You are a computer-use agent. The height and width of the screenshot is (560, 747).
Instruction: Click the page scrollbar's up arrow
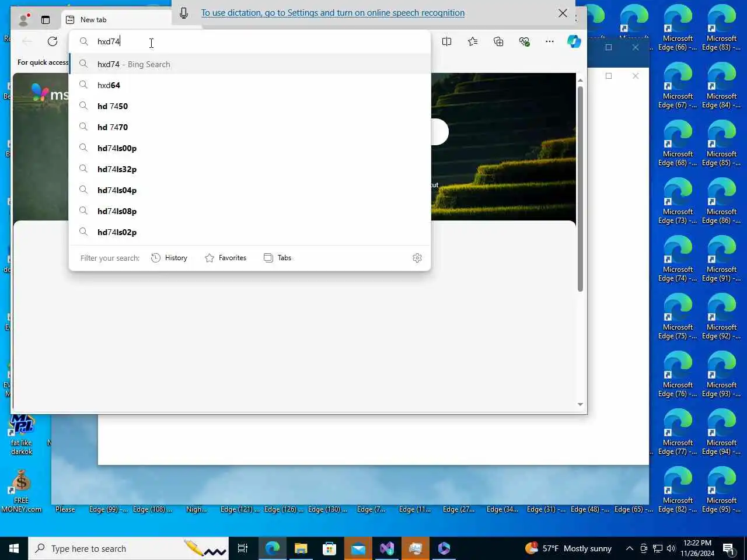click(580, 80)
